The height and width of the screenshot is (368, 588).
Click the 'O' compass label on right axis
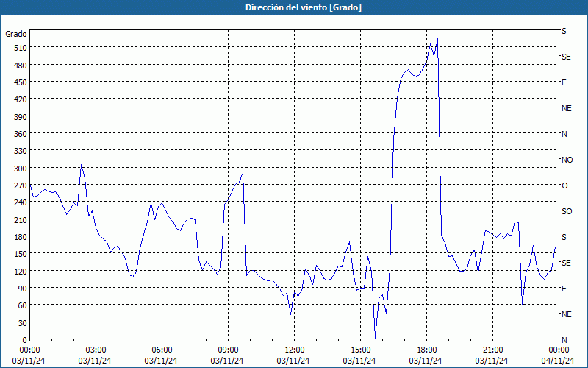(x=564, y=185)
